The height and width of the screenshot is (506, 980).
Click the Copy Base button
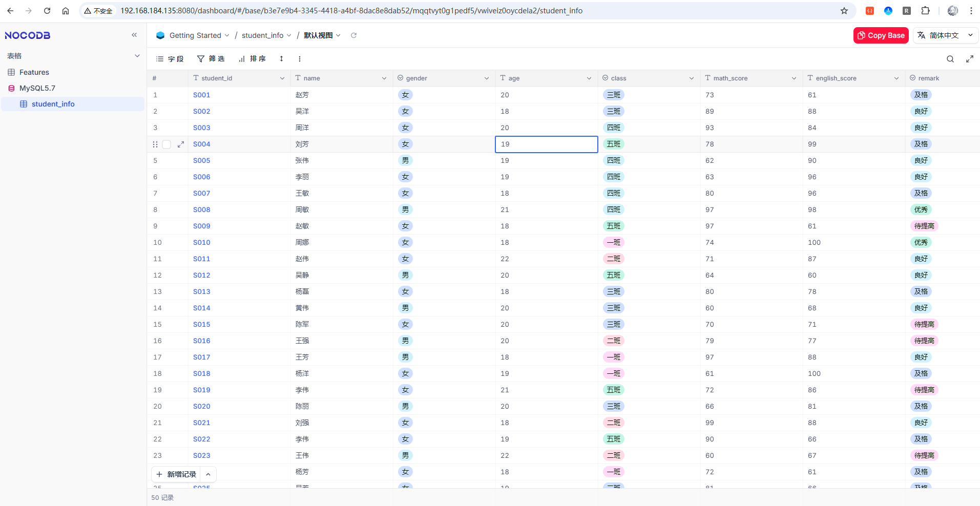click(x=881, y=35)
